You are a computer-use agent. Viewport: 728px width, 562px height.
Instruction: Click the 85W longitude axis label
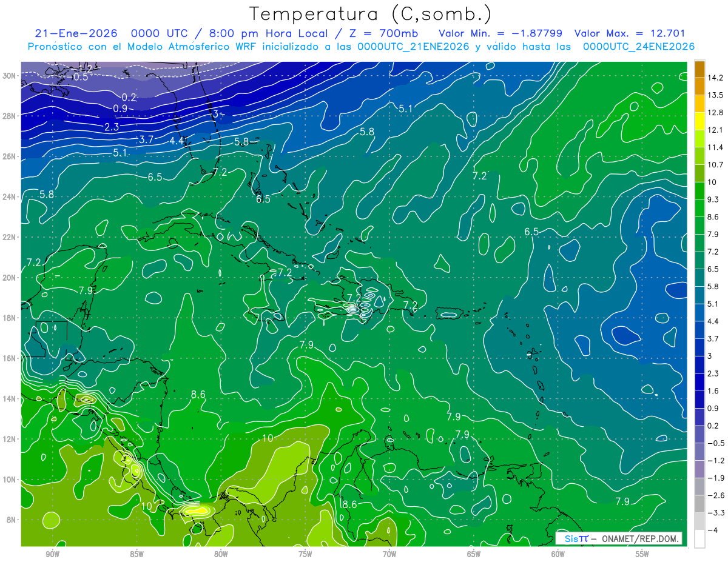click(x=137, y=554)
